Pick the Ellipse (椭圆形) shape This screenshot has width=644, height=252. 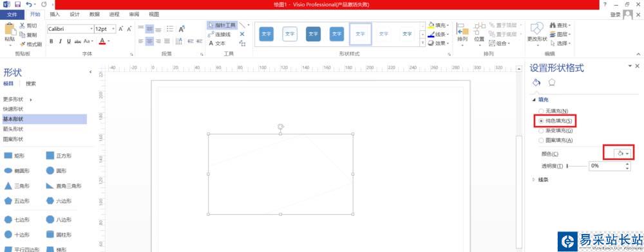click(x=17, y=170)
